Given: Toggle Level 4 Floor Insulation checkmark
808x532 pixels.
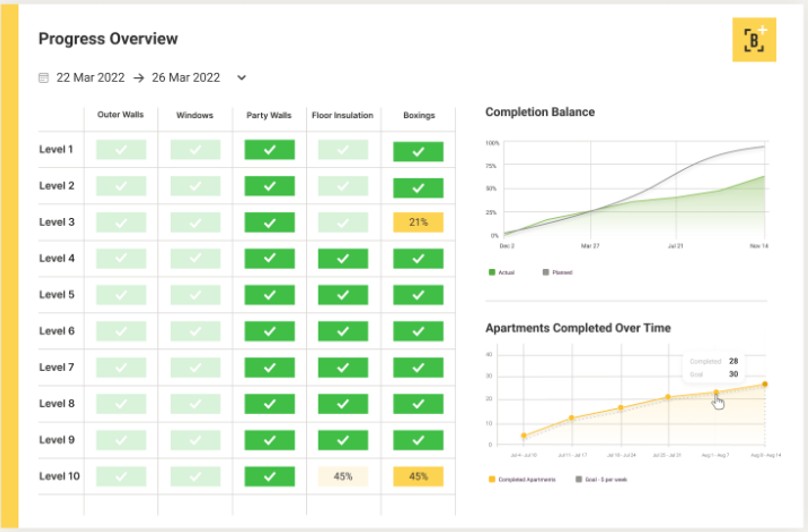Looking at the screenshot, I should click(343, 258).
